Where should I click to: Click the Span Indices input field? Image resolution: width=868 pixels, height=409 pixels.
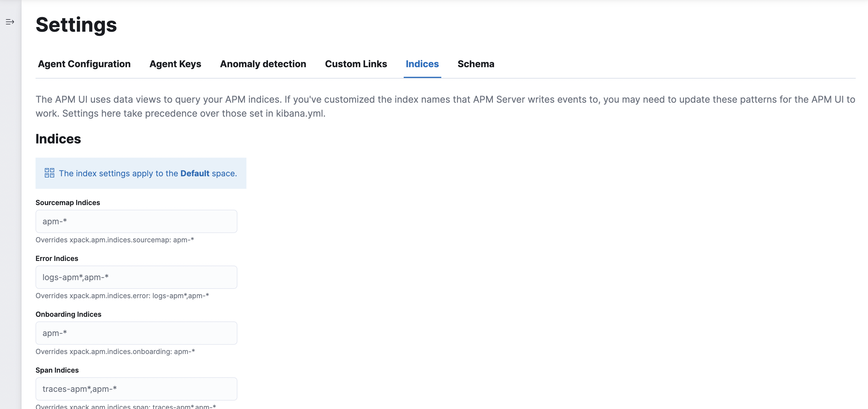tap(136, 389)
